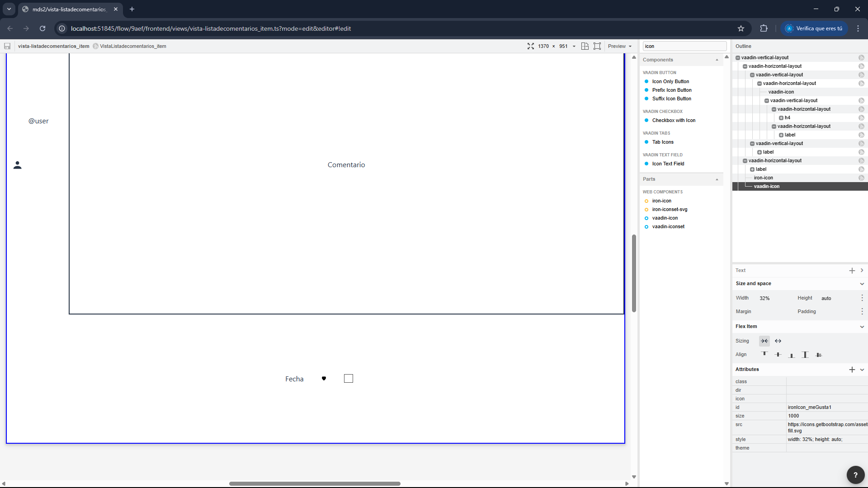Screen dimensions: 868x488
Task: Click the save file icon
Action: tap(7, 46)
